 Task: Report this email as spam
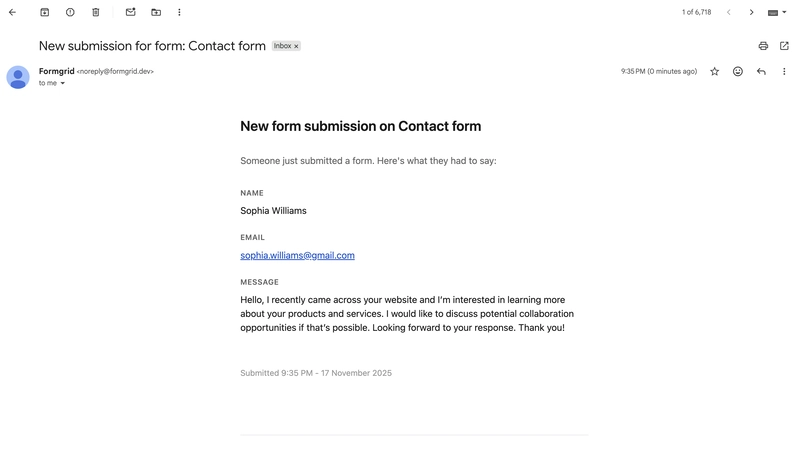tap(70, 12)
